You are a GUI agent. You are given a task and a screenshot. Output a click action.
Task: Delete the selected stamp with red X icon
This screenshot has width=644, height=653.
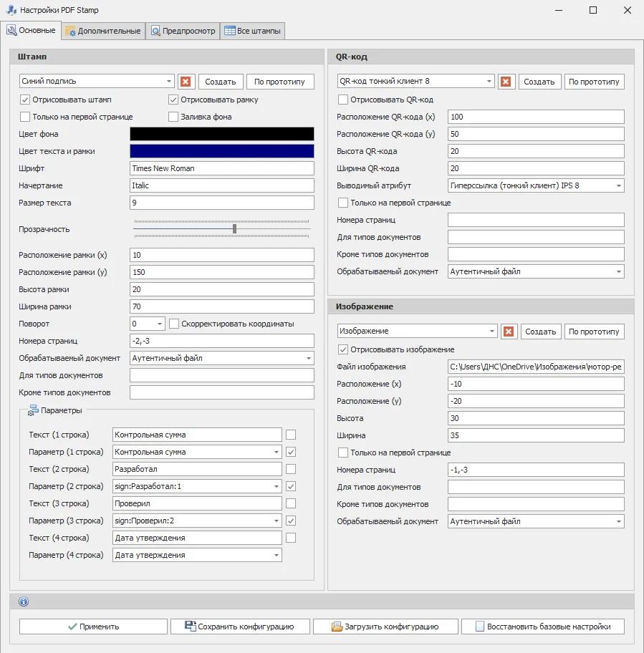pyautogui.click(x=186, y=82)
